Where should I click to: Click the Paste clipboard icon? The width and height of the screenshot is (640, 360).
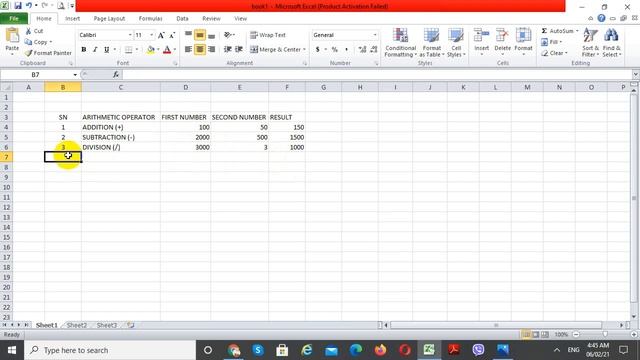coord(12,36)
